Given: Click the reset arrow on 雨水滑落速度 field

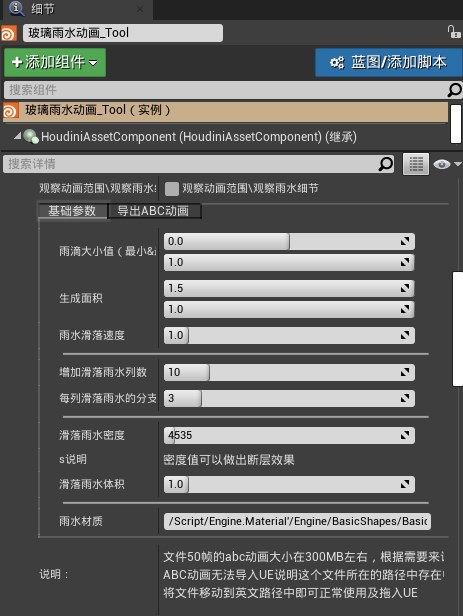Looking at the screenshot, I should [405, 335].
